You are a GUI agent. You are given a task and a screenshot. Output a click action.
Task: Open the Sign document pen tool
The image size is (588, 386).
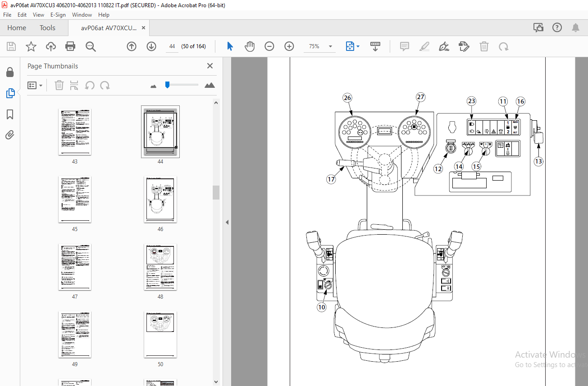(x=444, y=46)
